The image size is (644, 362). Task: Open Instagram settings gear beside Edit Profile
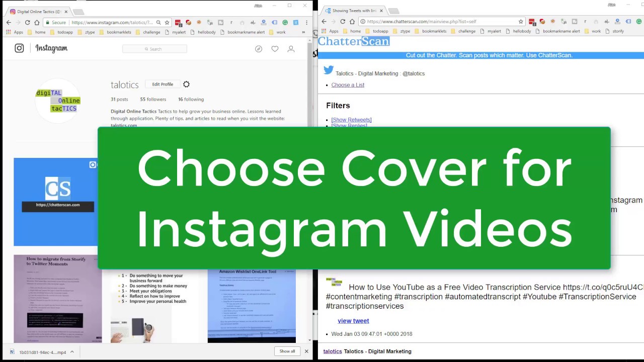[186, 84]
